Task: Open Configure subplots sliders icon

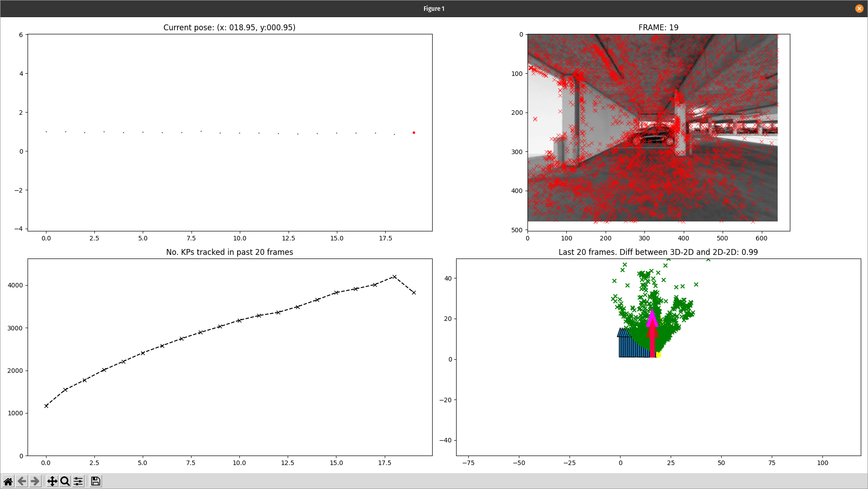Action: tap(78, 481)
